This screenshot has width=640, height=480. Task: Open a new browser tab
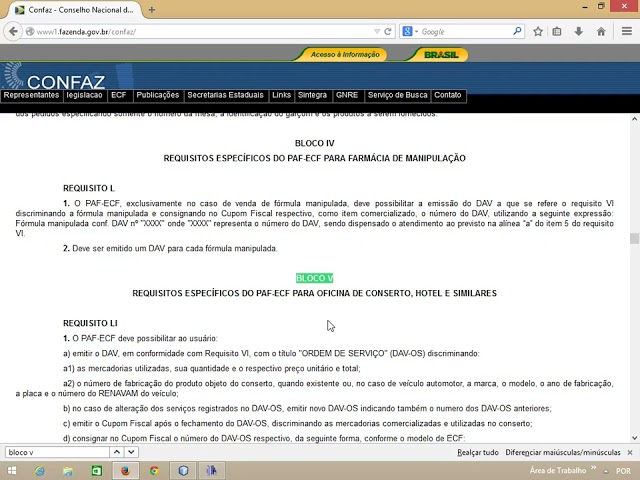point(152,10)
